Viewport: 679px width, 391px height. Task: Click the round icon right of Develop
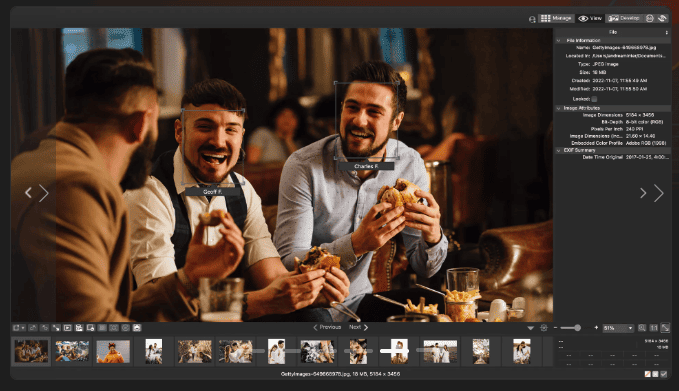pos(650,18)
